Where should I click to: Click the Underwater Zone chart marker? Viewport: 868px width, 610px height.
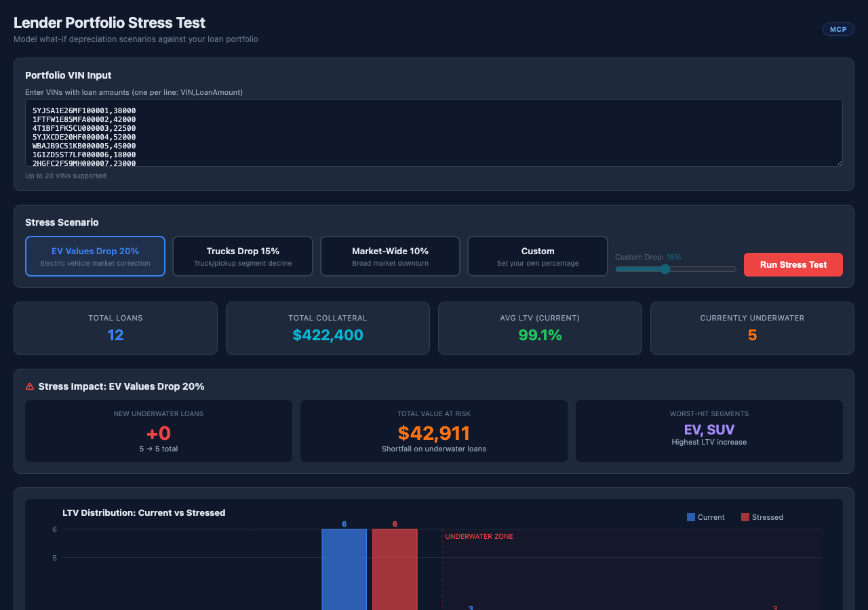tap(479, 536)
